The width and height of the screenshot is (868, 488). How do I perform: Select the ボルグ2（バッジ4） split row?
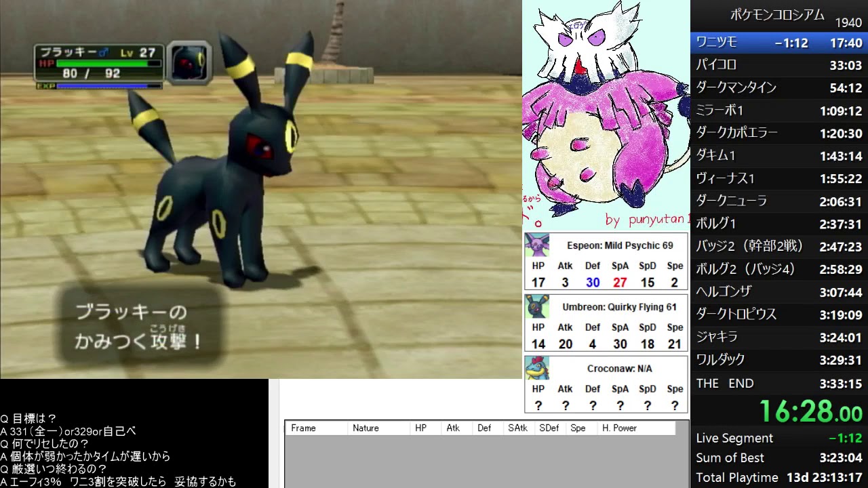click(779, 270)
